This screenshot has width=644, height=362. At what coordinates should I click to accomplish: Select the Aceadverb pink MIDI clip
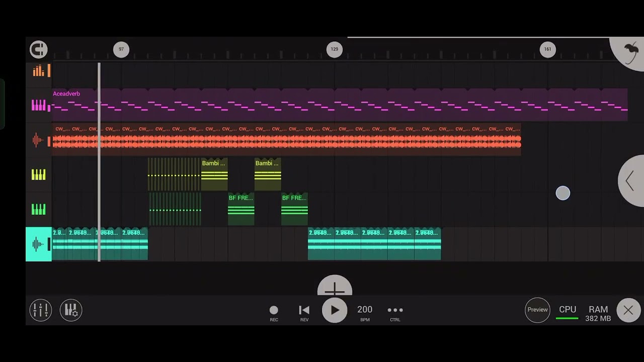click(340, 105)
